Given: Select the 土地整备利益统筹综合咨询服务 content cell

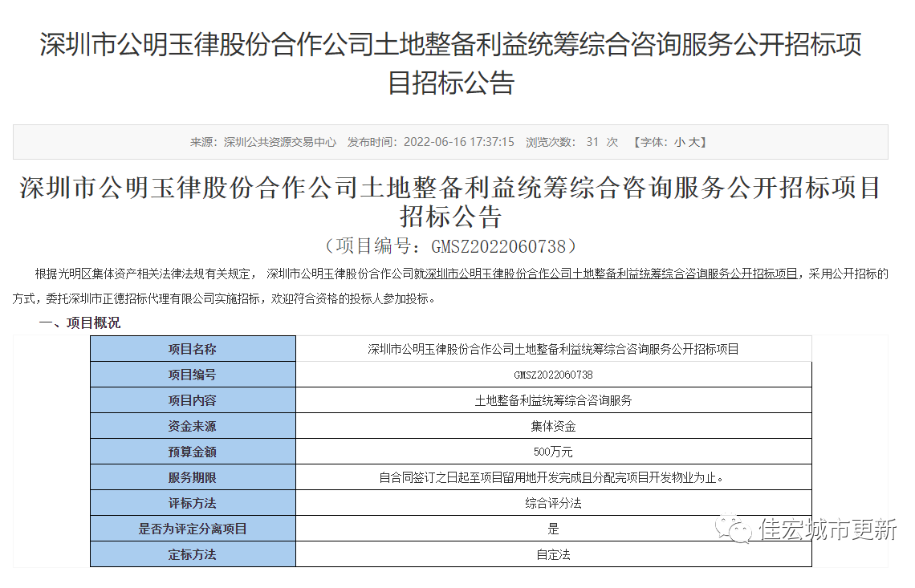Looking at the screenshot, I should coord(553,400).
